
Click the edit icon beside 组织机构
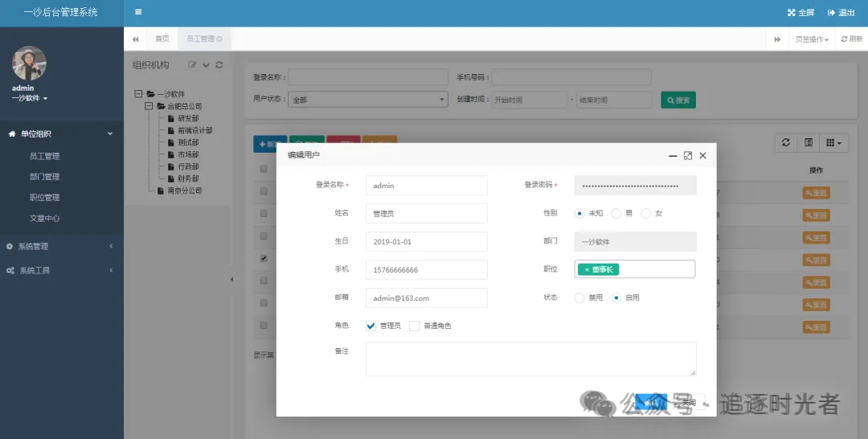(x=193, y=65)
